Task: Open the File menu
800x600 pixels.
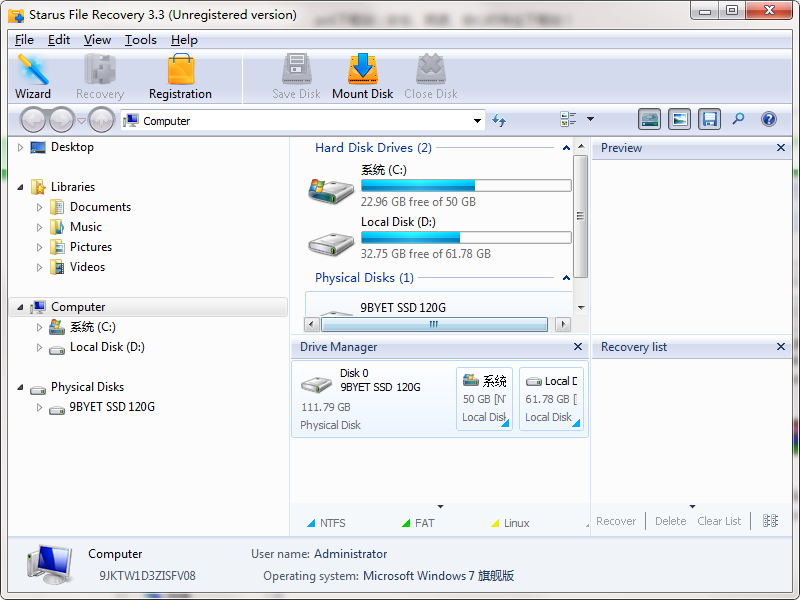Action: 24,40
